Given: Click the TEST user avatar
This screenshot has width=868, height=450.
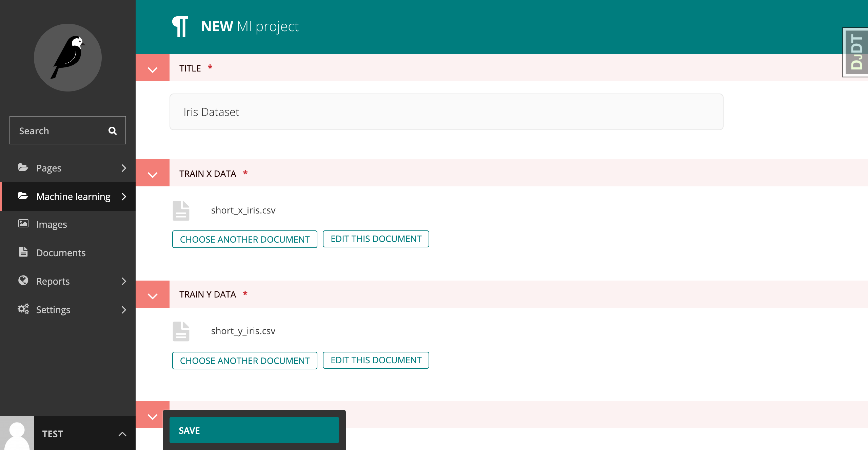Looking at the screenshot, I should click(17, 433).
